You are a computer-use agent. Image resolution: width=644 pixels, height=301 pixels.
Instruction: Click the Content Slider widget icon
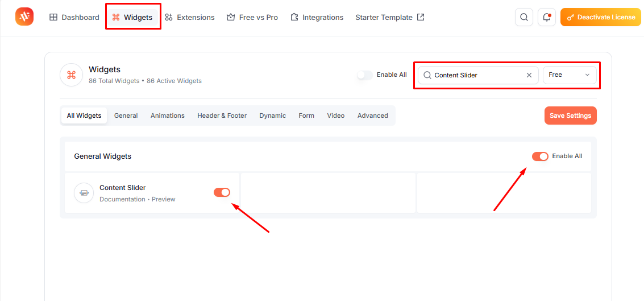84,193
